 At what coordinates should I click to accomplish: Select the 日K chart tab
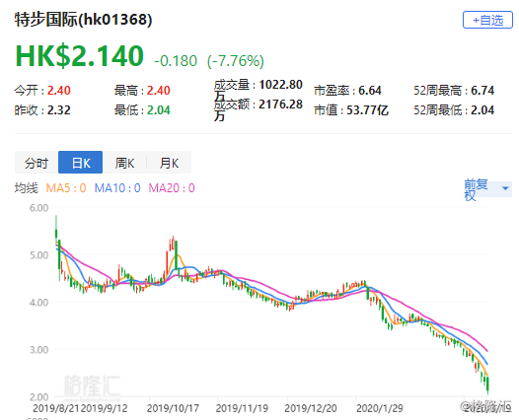tap(81, 163)
